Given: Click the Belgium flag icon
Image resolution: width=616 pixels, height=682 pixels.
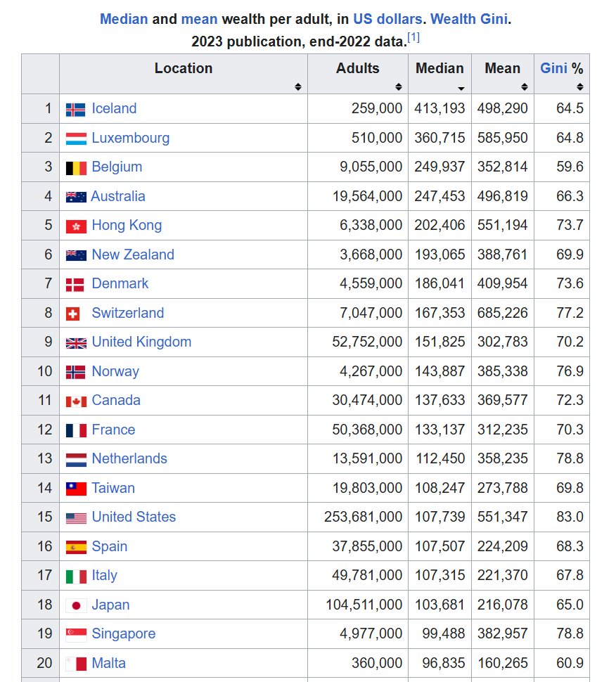Looking at the screenshot, I should (x=76, y=168).
